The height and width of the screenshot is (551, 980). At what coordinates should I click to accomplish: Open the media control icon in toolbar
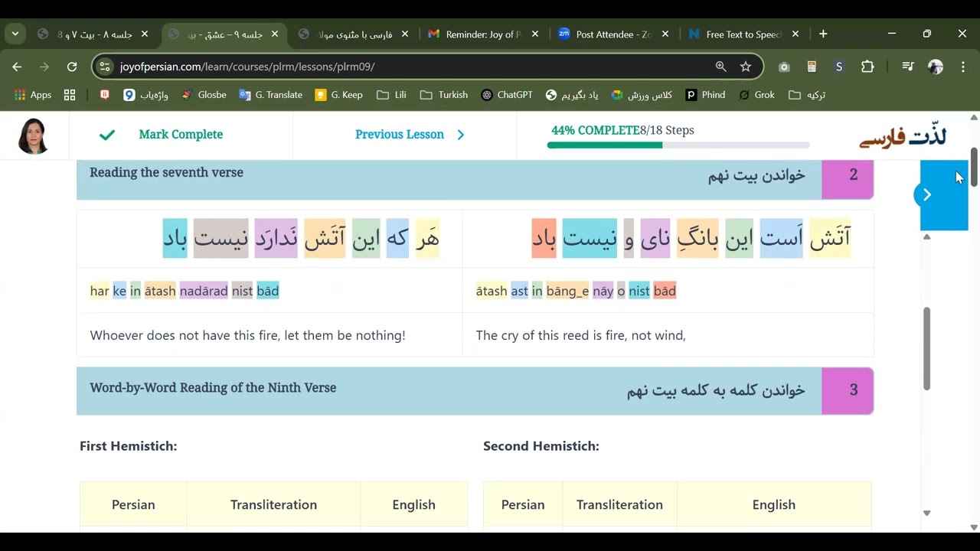pyautogui.click(x=908, y=67)
